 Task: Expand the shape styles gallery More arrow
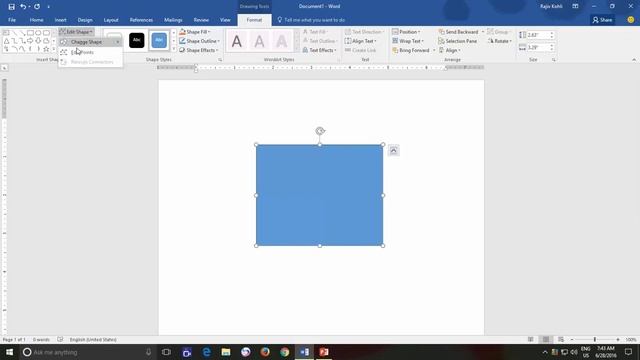[173, 50]
